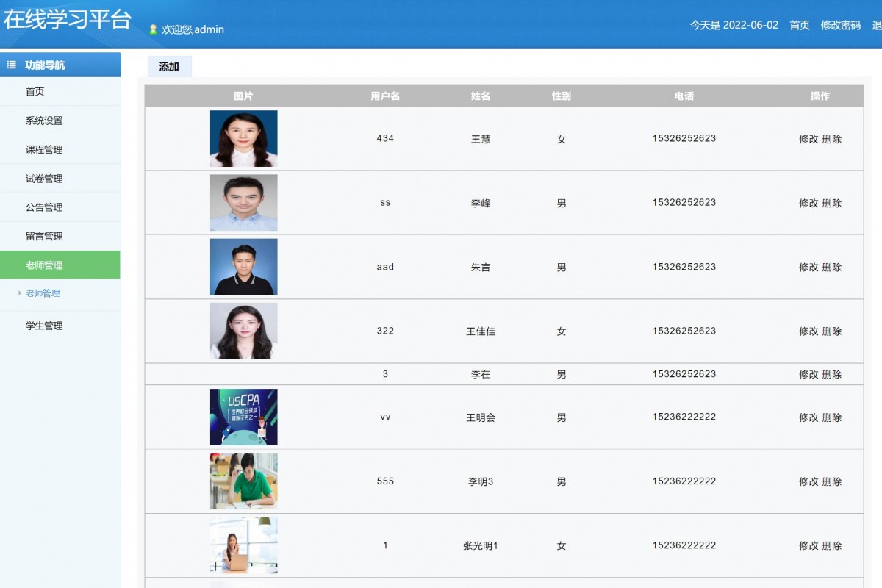
Task: Click the logout link in top right
Action: click(x=876, y=25)
